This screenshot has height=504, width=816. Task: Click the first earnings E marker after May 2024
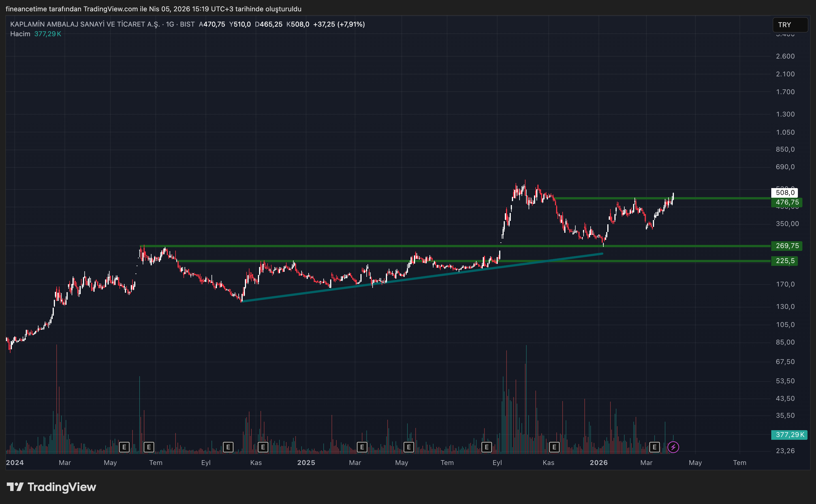coord(124,447)
